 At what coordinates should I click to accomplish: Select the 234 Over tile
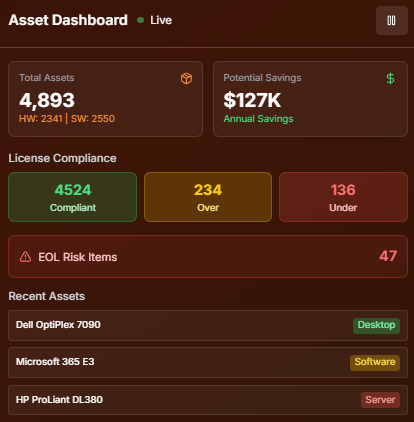point(208,197)
